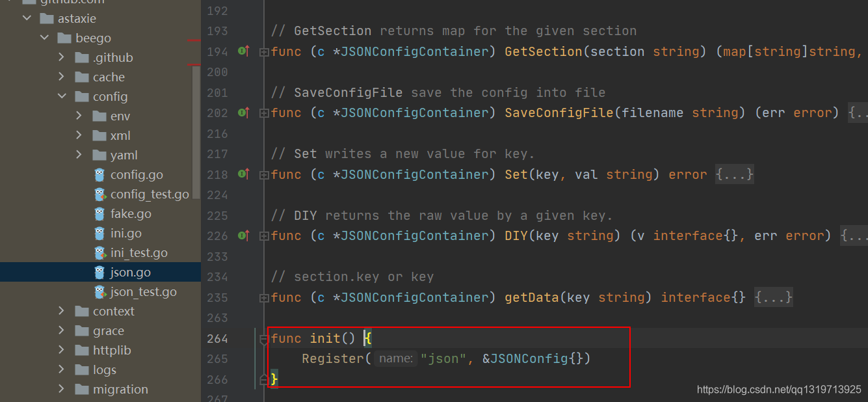Click the folder icon for the logs directory
Viewport: 868px width, 402px height.
tap(82, 369)
